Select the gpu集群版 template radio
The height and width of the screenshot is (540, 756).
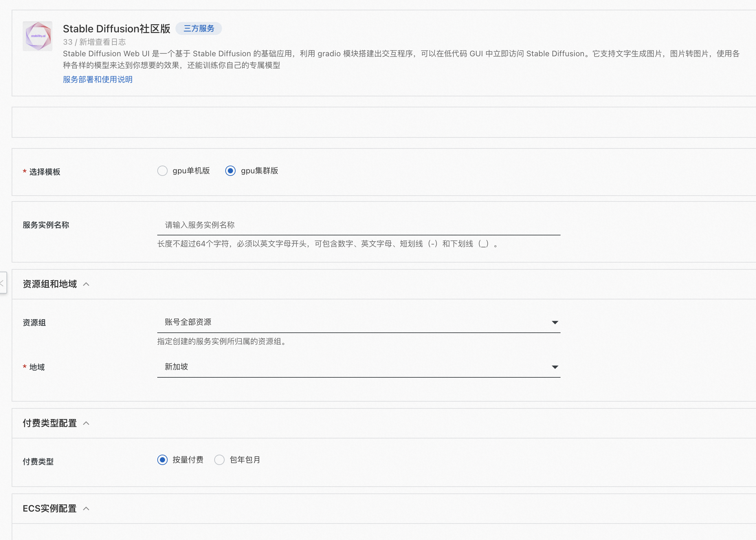[230, 171]
